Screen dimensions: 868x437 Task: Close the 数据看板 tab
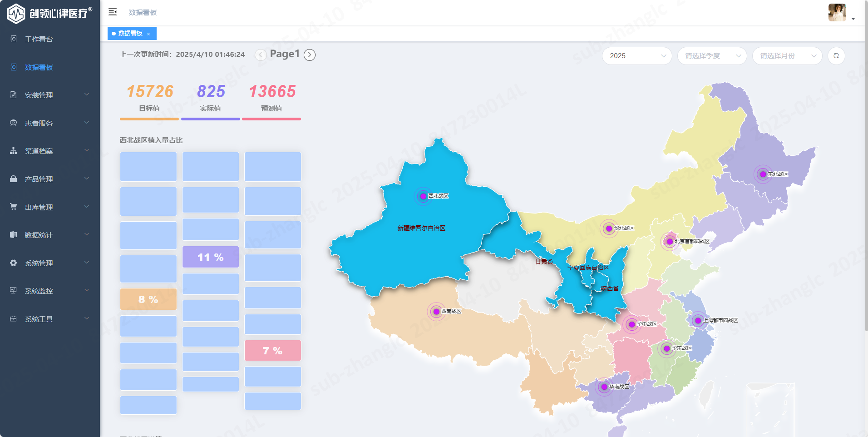point(148,34)
